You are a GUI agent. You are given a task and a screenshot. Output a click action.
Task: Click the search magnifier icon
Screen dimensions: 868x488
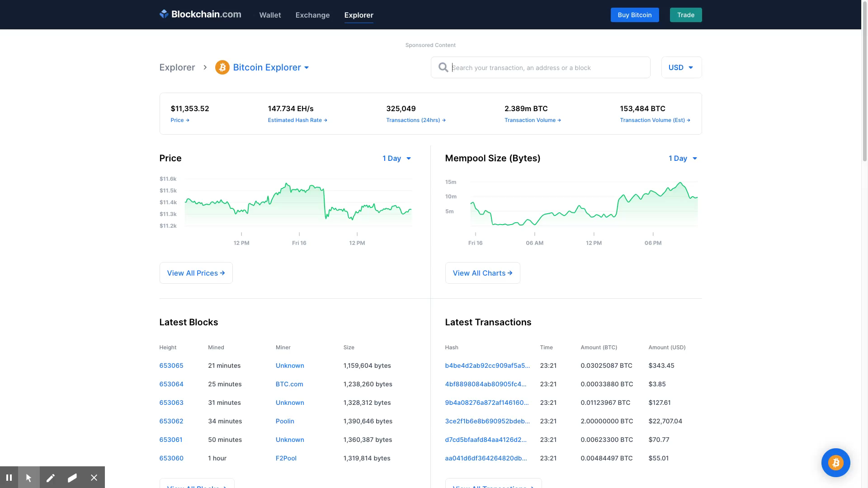443,68
